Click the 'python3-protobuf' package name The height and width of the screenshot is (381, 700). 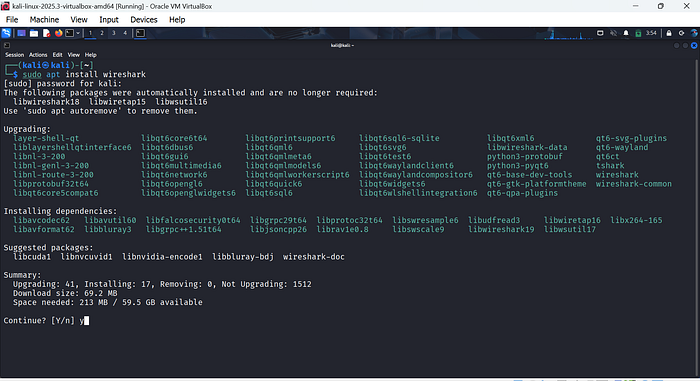(525, 157)
